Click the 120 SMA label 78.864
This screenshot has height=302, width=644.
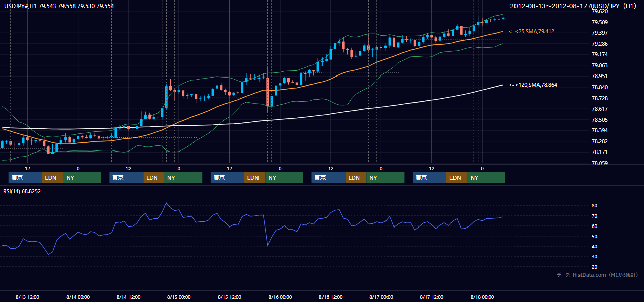(x=533, y=85)
